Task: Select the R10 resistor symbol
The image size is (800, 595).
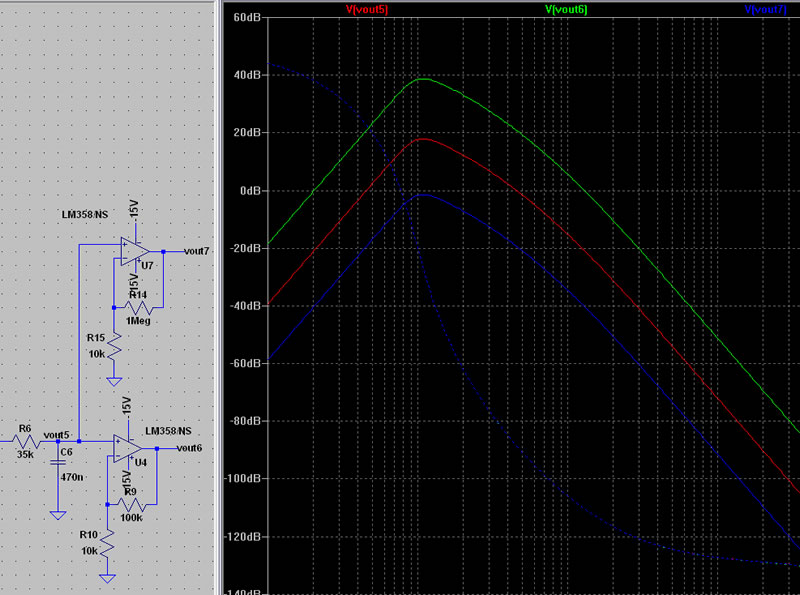Action: click(107, 542)
